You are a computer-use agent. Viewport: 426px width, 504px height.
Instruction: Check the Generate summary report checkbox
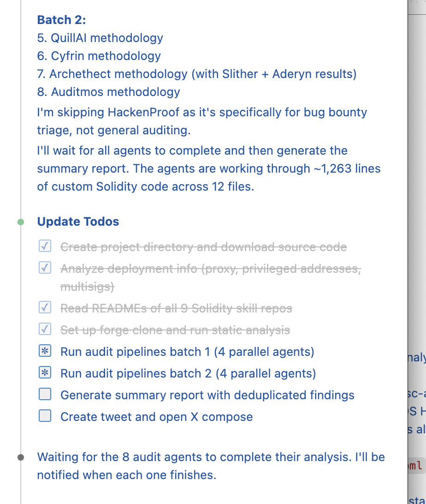[x=45, y=395]
